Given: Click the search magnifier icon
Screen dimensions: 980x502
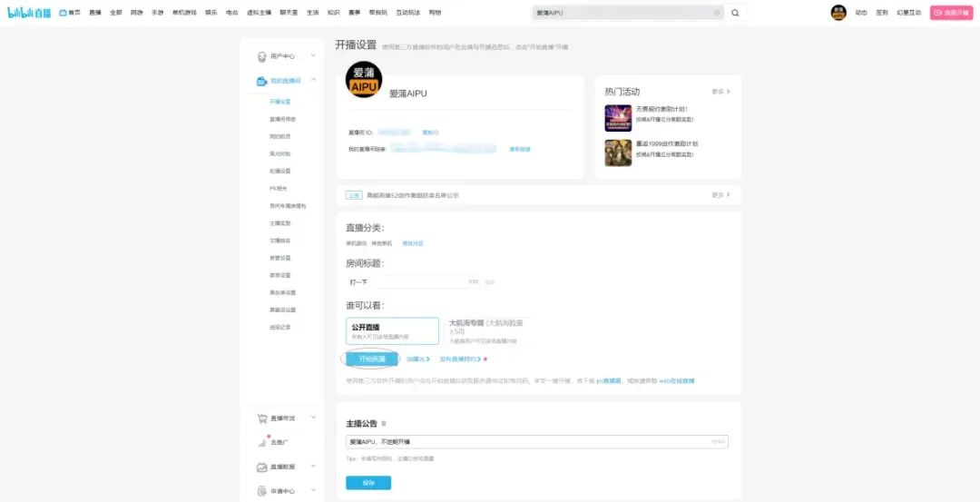Looking at the screenshot, I should click(735, 13).
